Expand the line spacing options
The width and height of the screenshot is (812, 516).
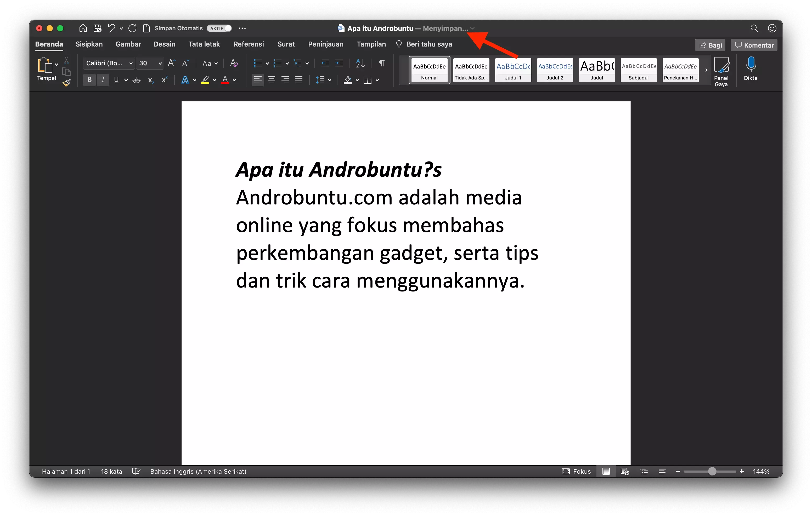click(x=330, y=80)
